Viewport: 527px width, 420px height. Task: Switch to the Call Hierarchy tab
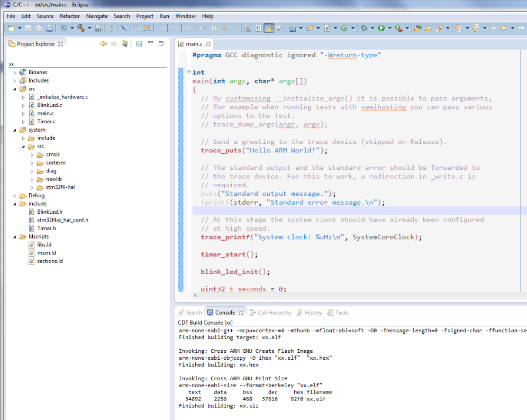pyautogui.click(x=270, y=313)
